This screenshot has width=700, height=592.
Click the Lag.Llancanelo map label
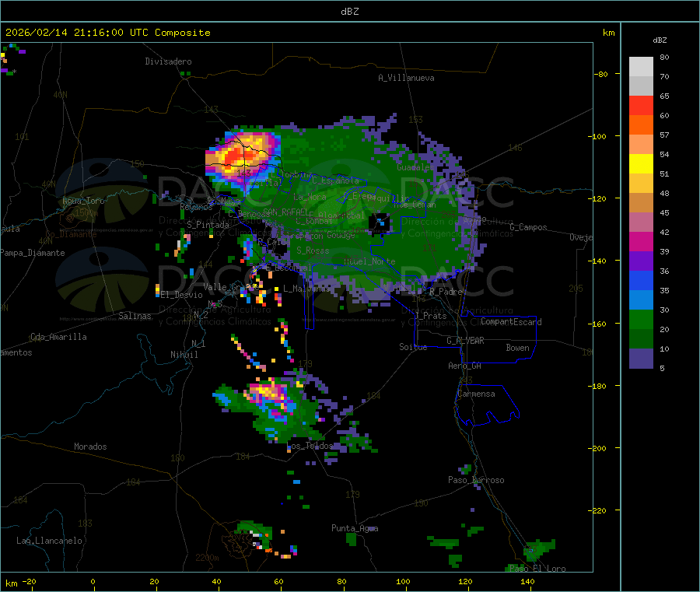tap(50, 541)
